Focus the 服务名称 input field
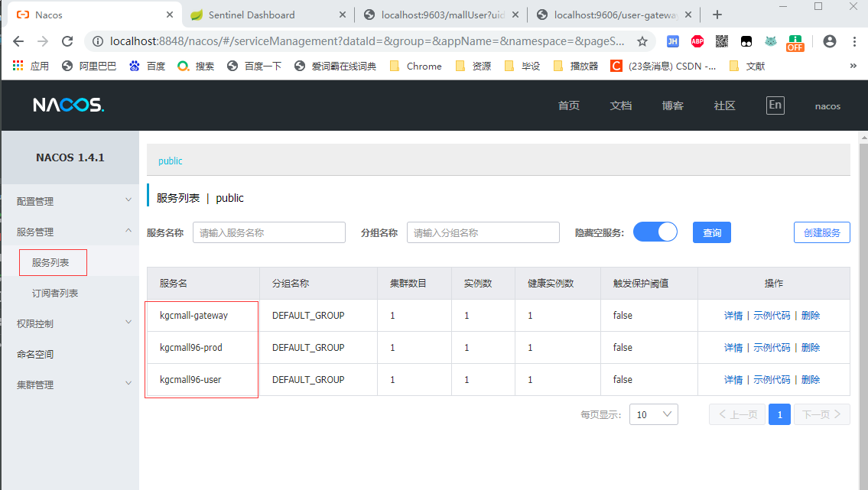868x490 pixels. click(x=269, y=232)
